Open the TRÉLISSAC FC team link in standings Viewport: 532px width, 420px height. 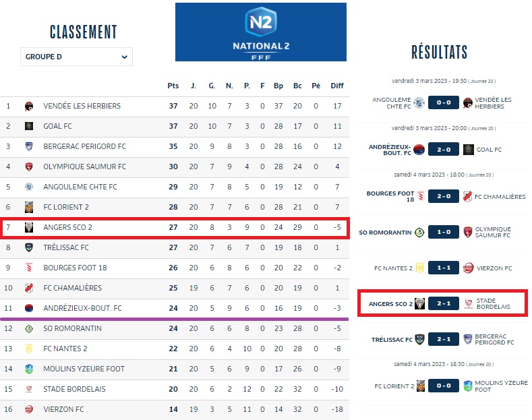pos(66,247)
